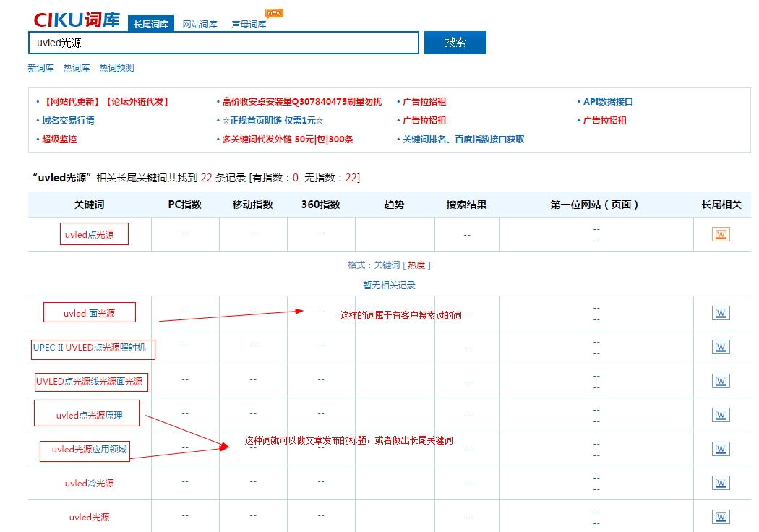
Task: Open long-tail icon for uvled光源应用领域 row
Action: [721, 449]
